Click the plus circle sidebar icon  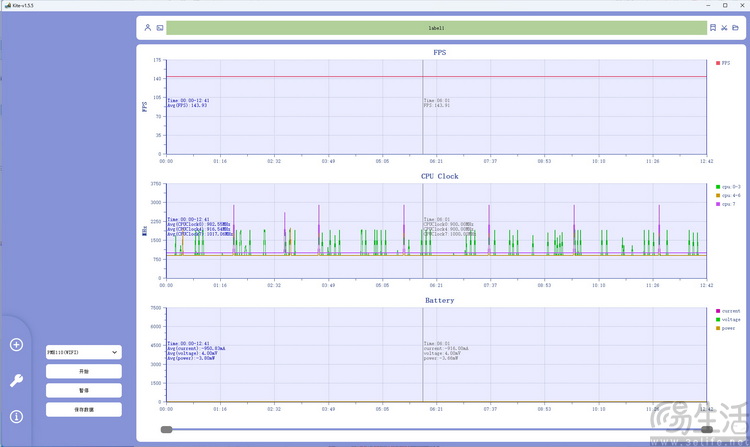coord(16,345)
